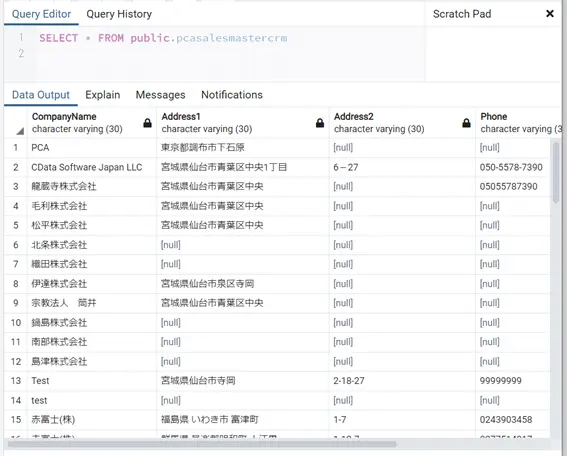Select row number 13 header
Screen dimensions: 567x456
tap(16, 381)
